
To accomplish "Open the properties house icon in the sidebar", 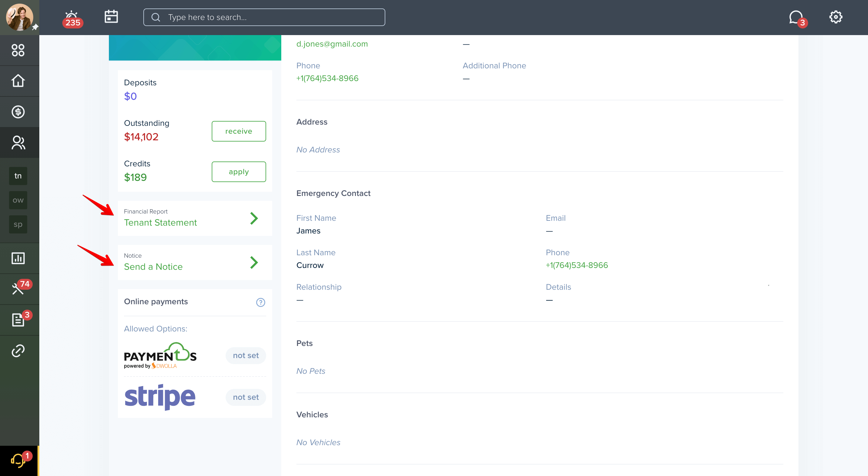I will (x=18, y=81).
